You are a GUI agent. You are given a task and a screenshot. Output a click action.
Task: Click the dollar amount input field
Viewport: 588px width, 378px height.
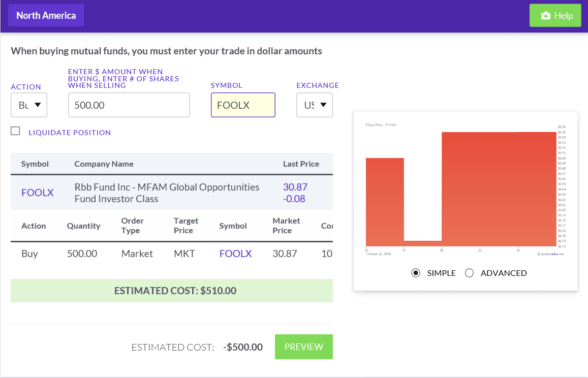click(x=129, y=105)
